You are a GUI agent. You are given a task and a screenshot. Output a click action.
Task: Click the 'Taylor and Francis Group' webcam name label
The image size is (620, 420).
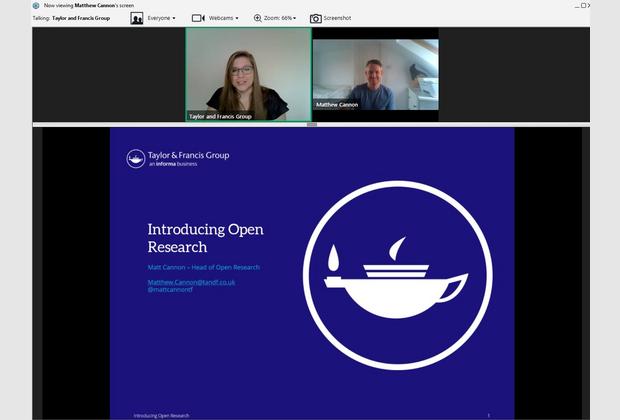click(220, 116)
